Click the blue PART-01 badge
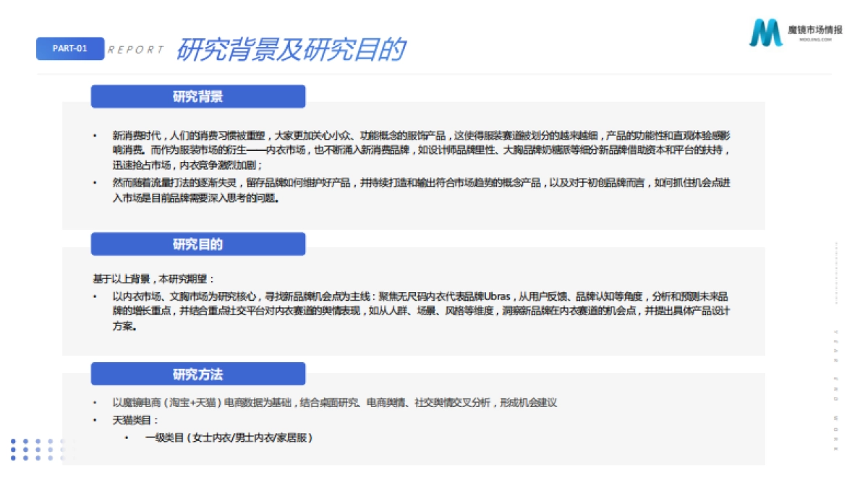Viewport: 868px width, 488px height. pyautogui.click(x=70, y=48)
